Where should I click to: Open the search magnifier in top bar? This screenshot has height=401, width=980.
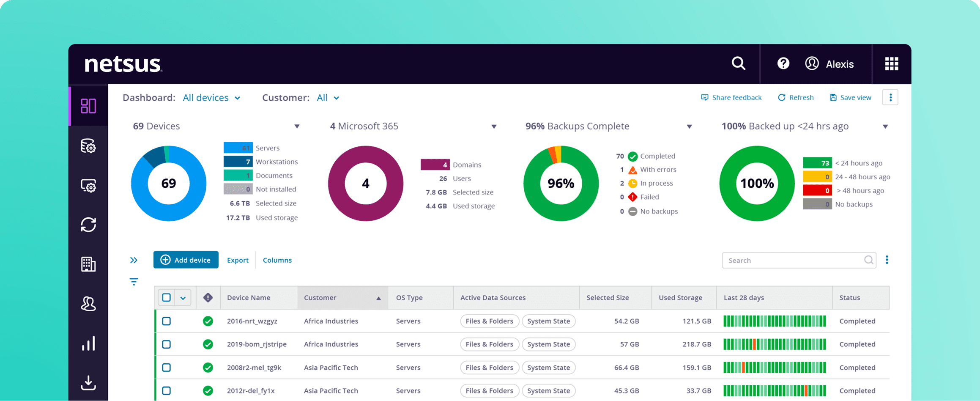[738, 63]
